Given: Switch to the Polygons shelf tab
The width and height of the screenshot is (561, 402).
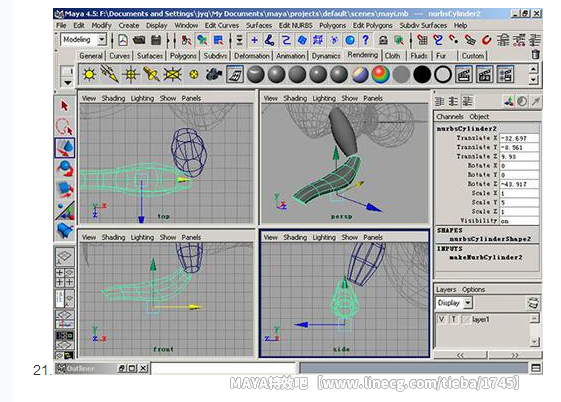Looking at the screenshot, I should click(183, 56).
